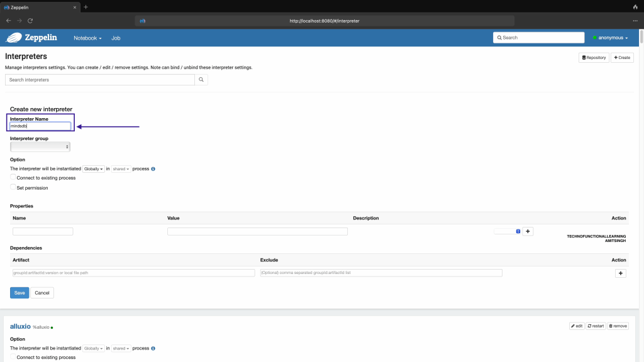Viewport: 644px width, 362px height.
Task: Click the plus icon in Properties row
Action: pyautogui.click(x=528, y=231)
